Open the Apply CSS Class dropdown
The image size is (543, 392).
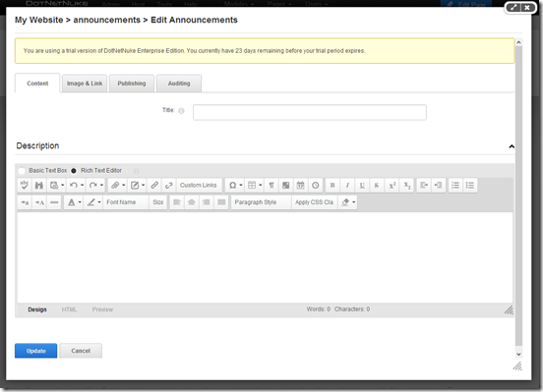[315, 202]
